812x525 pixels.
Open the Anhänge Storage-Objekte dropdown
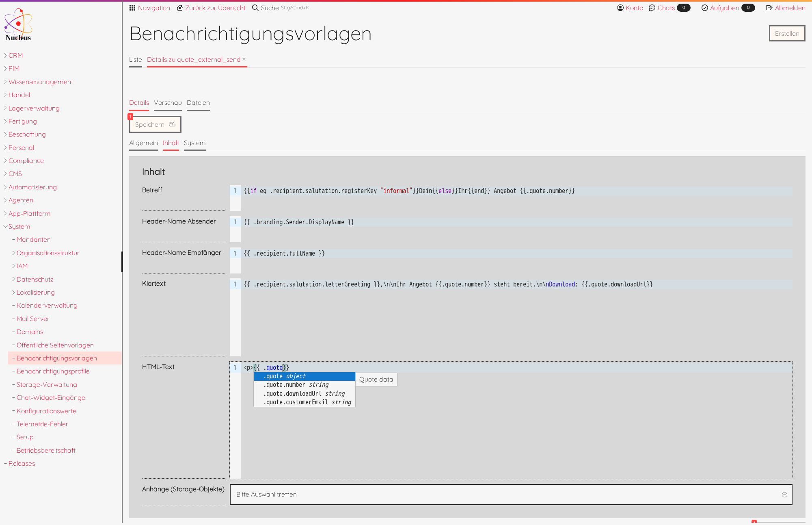tap(511, 495)
